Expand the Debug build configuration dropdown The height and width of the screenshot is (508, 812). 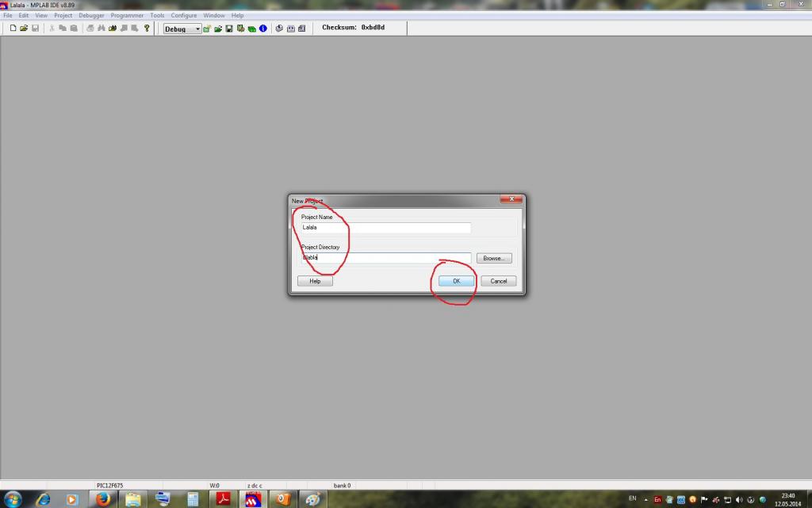tap(197, 29)
